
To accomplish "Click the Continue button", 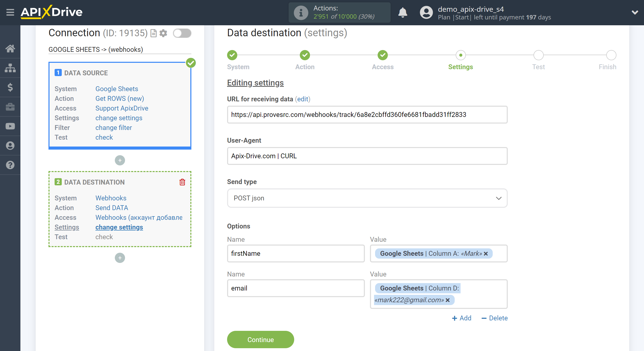I will click(260, 340).
